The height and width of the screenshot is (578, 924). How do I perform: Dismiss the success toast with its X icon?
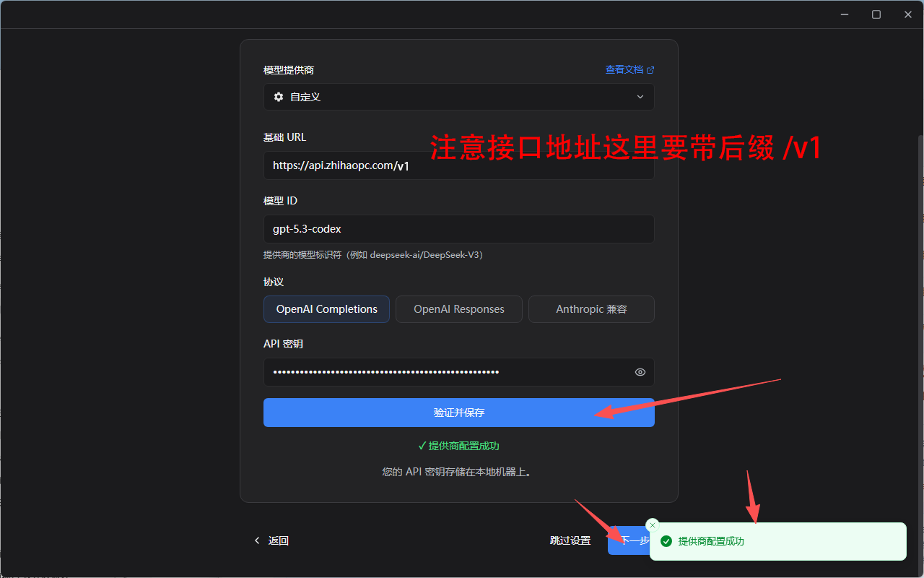point(653,525)
